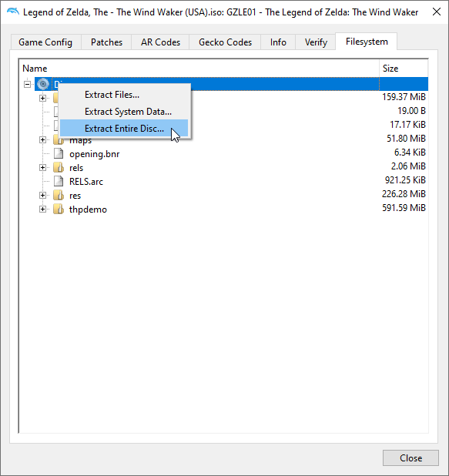
Task: Click the 17.17 KiB size value
Action: tap(407, 125)
